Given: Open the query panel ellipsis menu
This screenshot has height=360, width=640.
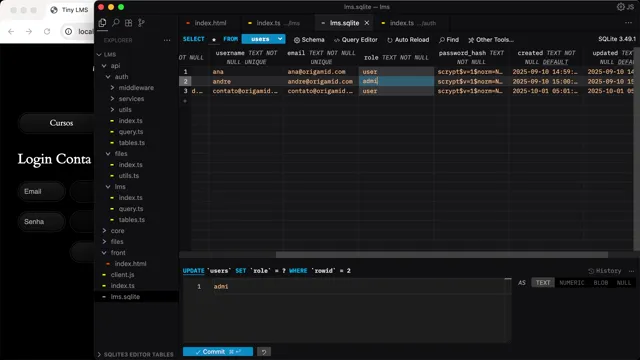Looking at the screenshot, I should click(x=631, y=271).
